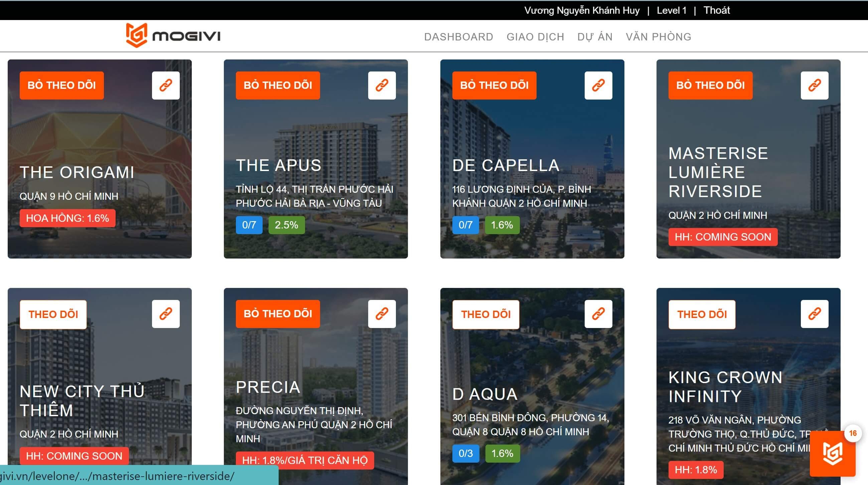This screenshot has height=485, width=868.
Task: Unfollow the Precia project
Action: [278, 314]
